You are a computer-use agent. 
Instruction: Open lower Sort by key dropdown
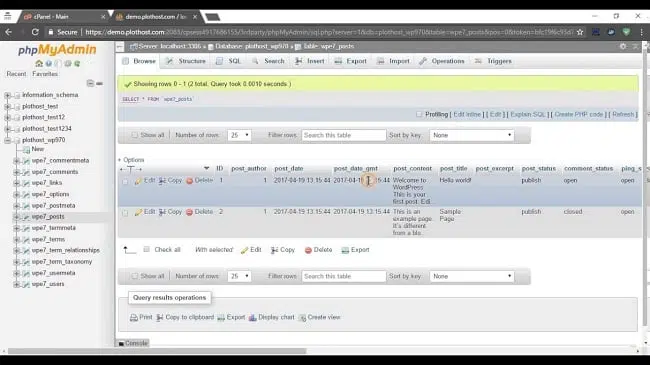pyautogui.click(x=472, y=276)
